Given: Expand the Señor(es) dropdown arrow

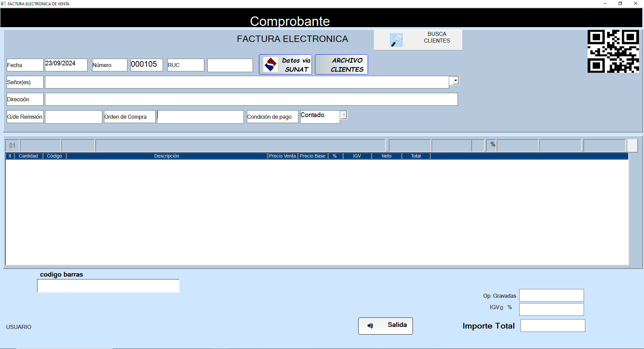Looking at the screenshot, I should click(x=455, y=80).
